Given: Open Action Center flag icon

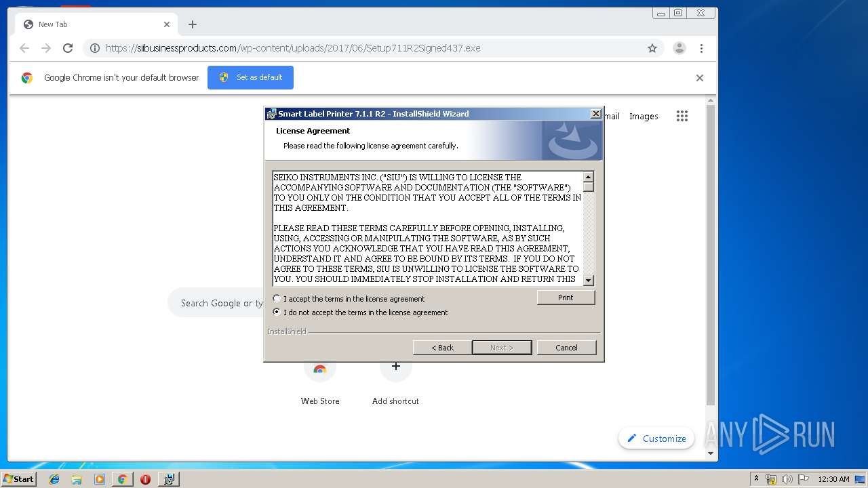Looking at the screenshot, I should pos(804,479).
